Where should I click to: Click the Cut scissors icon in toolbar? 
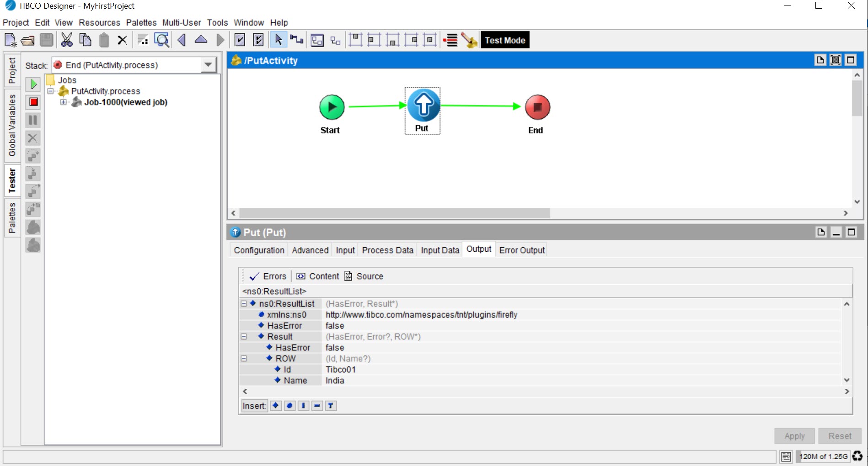pos(67,40)
